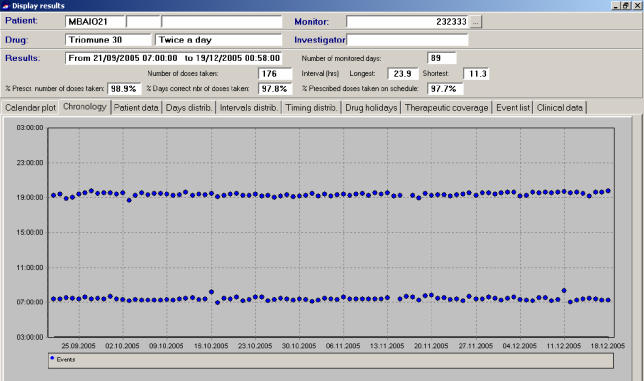644x381 pixels.
Task: Open the Intervals distrib. tab
Action: click(248, 108)
